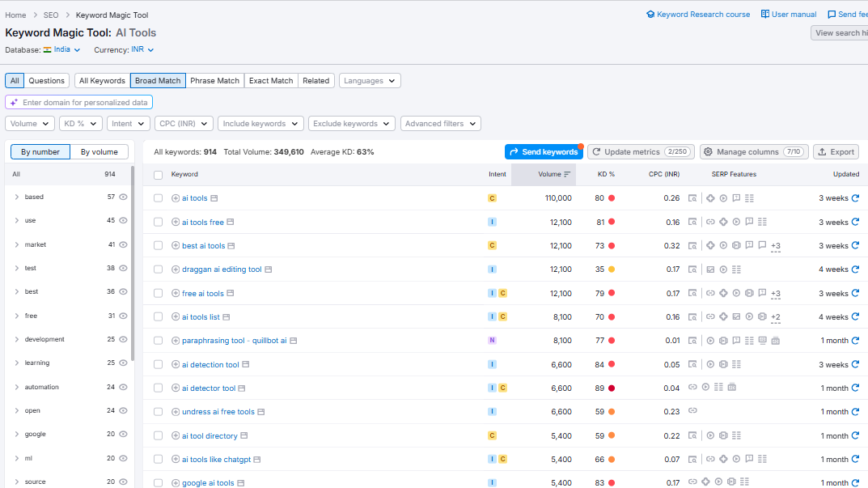Open SERP snapshot icon beside 'draggan ai editing tool'
This screenshot has height=488, width=868.
point(269,269)
